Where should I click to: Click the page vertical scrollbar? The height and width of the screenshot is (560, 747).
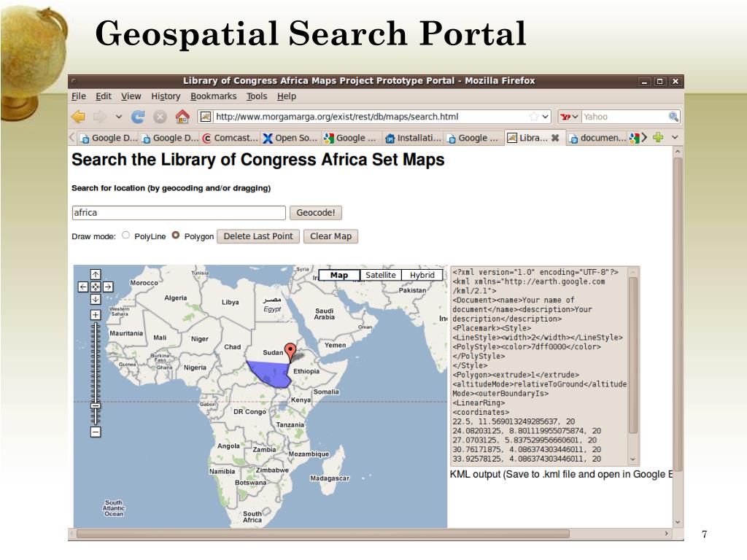click(678, 314)
